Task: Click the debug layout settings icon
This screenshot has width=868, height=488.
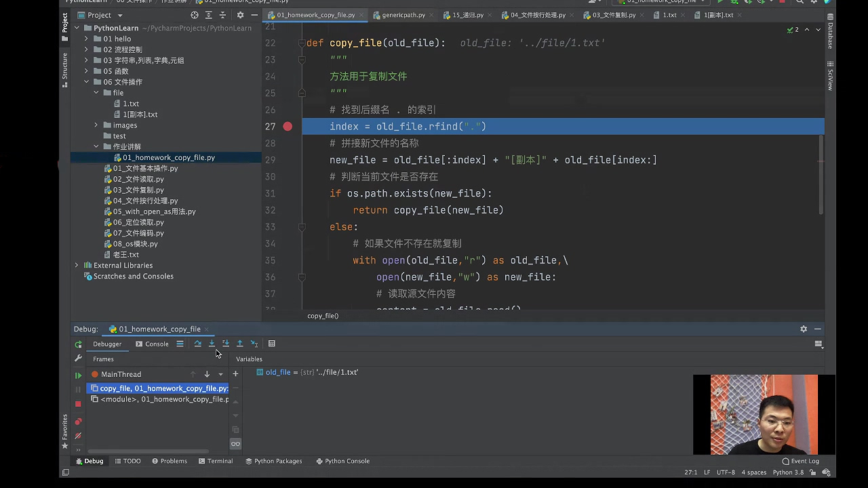Action: coord(818,344)
